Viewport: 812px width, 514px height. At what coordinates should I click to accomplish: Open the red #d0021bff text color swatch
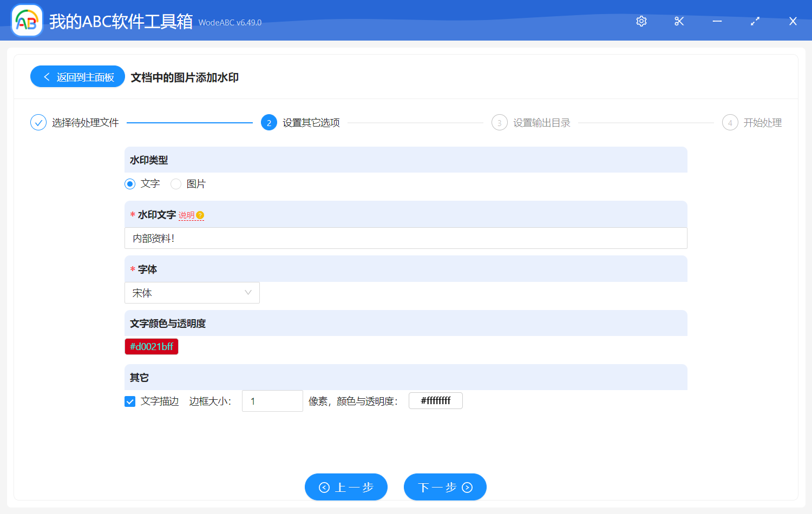(152, 347)
